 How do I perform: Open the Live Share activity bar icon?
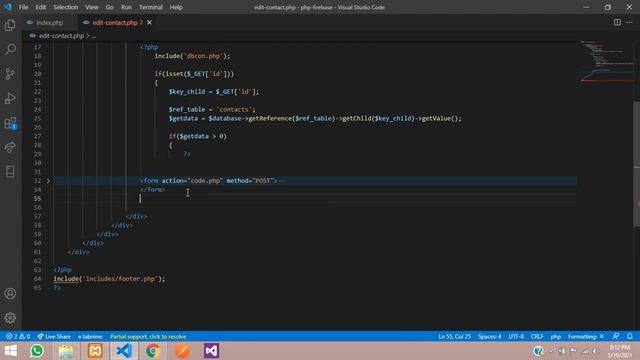pyautogui.click(x=10, y=147)
